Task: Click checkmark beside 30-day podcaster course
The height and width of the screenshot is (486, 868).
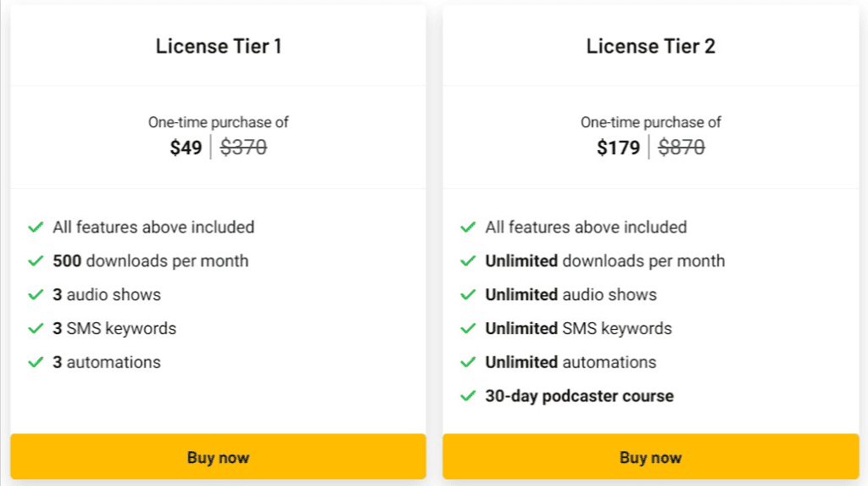Action: [468, 396]
